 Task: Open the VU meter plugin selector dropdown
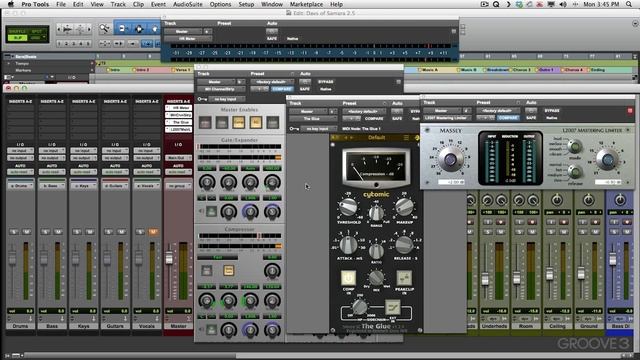click(188, 39)
